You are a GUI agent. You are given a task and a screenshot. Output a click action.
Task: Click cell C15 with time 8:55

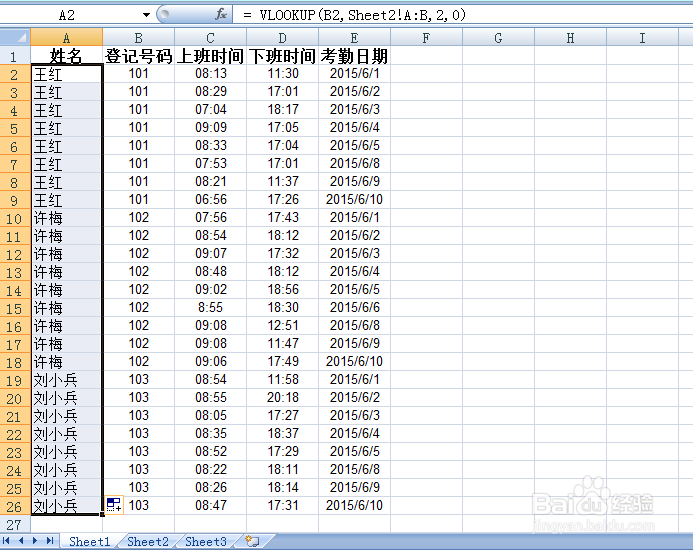(211, 308)
